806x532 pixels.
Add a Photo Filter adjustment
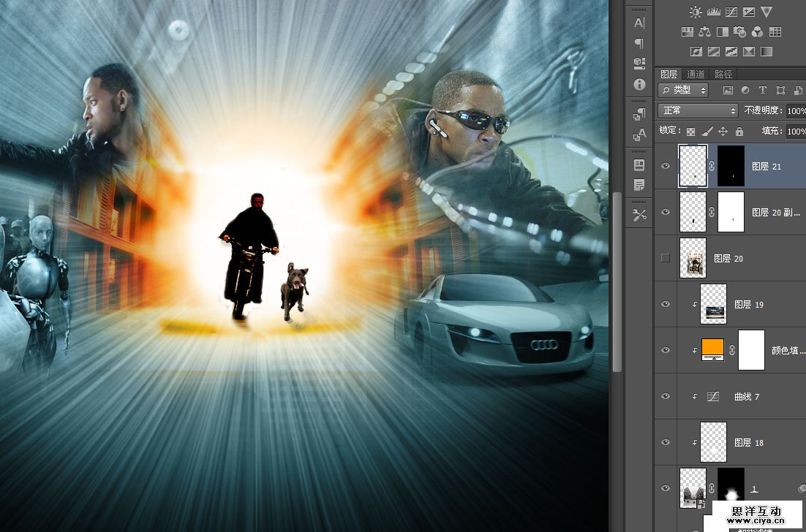tap(739, 32)
